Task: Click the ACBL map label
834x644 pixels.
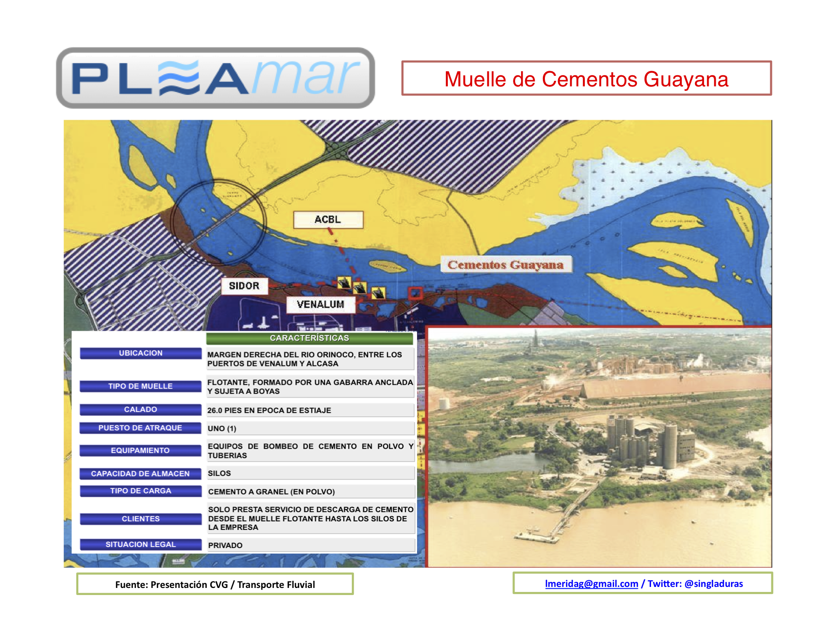Action: coord(328,220)
